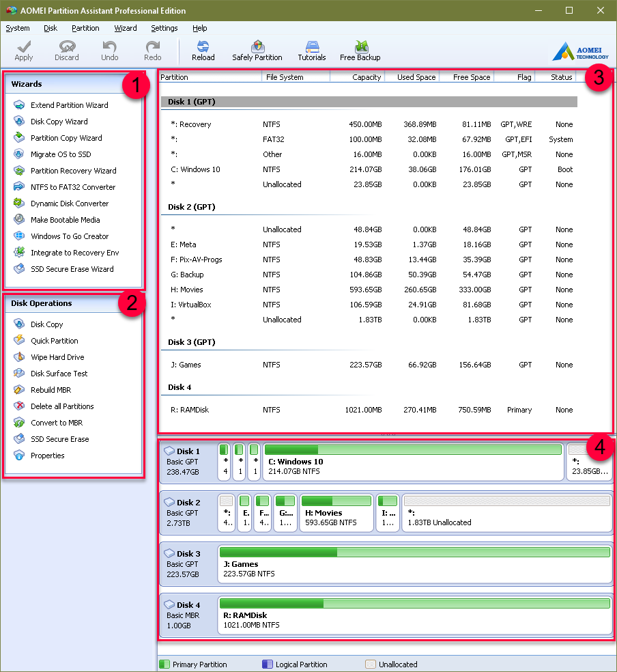Click the Disk Copy Wizard icon

[19, 122]
